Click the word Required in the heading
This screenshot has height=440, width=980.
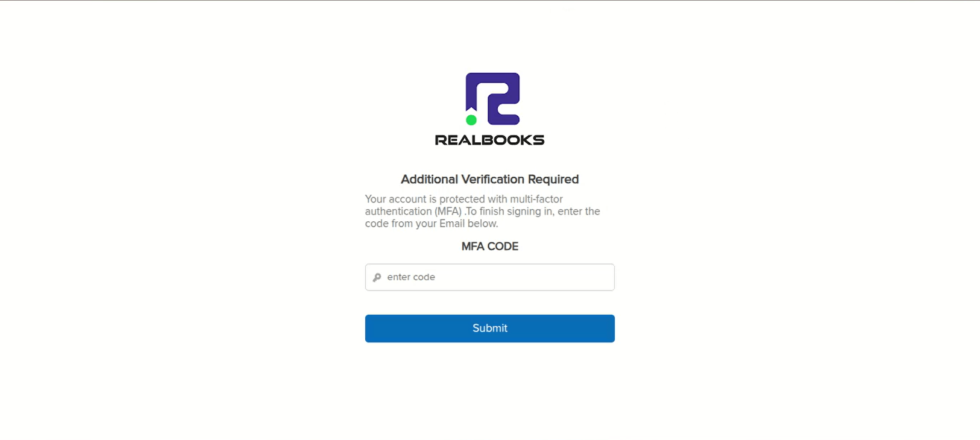tap(553, 179)
